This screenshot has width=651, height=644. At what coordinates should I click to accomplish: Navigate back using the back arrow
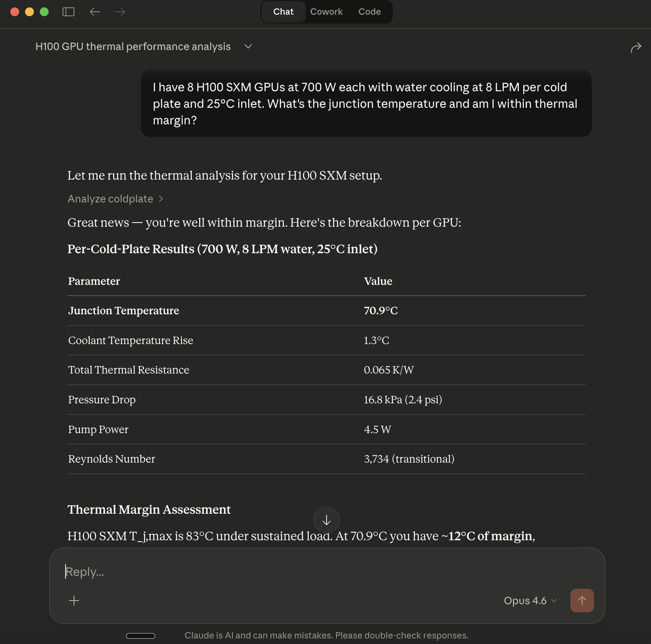(95, 11)
